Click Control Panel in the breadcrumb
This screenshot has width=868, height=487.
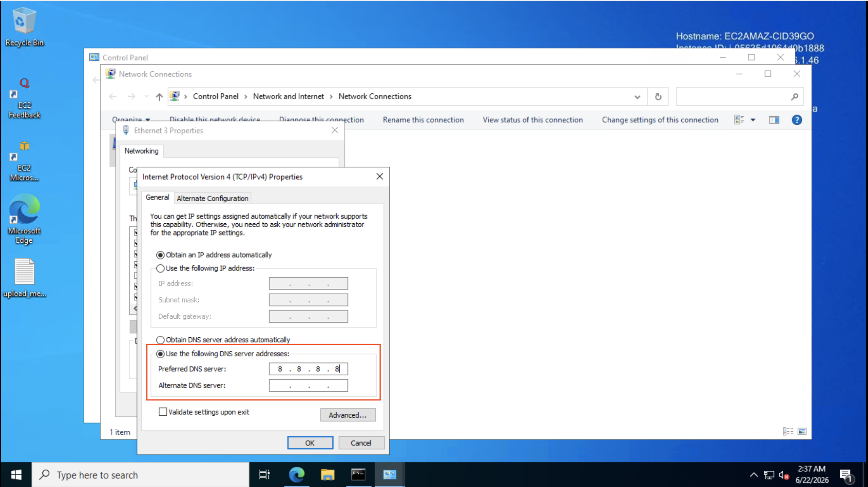tap(216, 97)
